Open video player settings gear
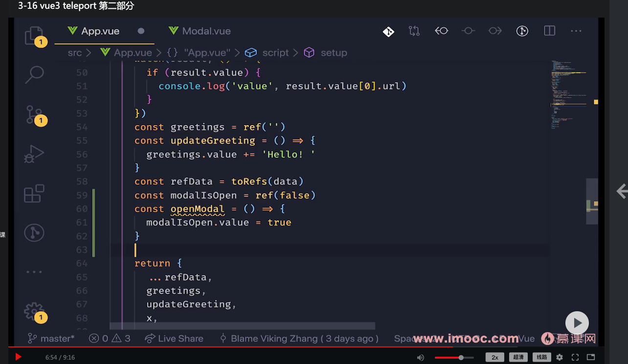The width and height of the screenshot is (628, 364). coord(560,357)
